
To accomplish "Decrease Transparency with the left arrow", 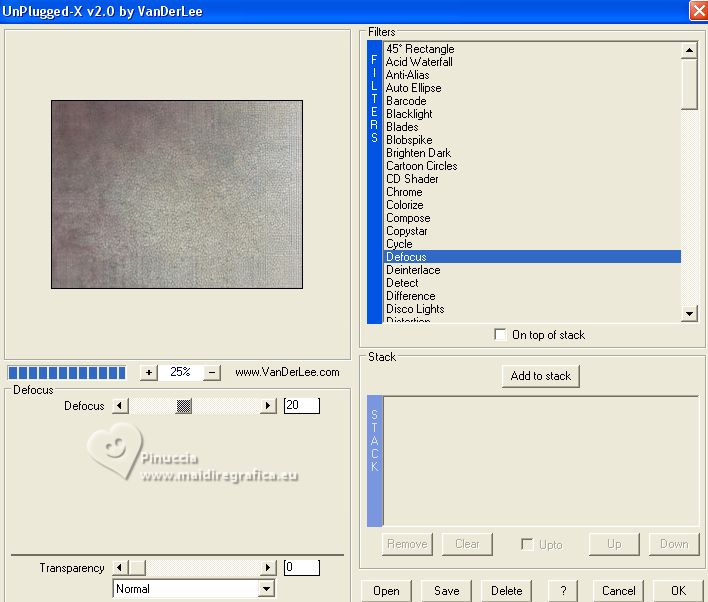I will pos(120,568).
